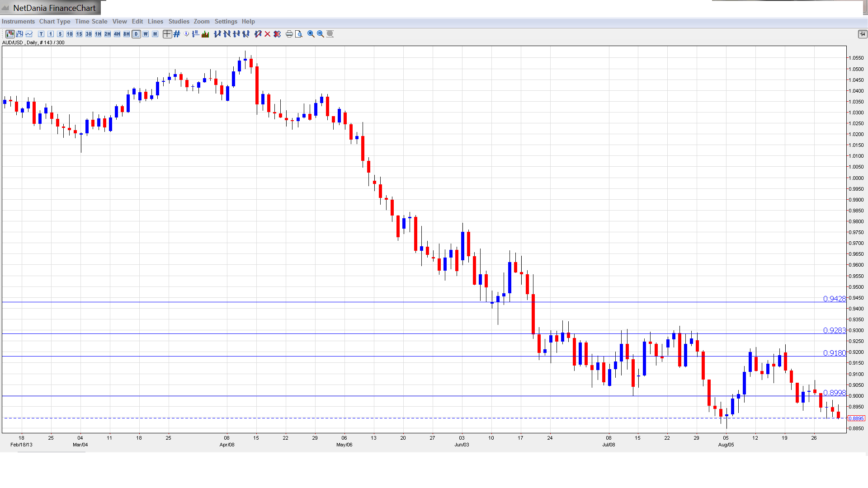The image size is (868, 488).
Task: Click the print chart icon
Action: [289, 34]
